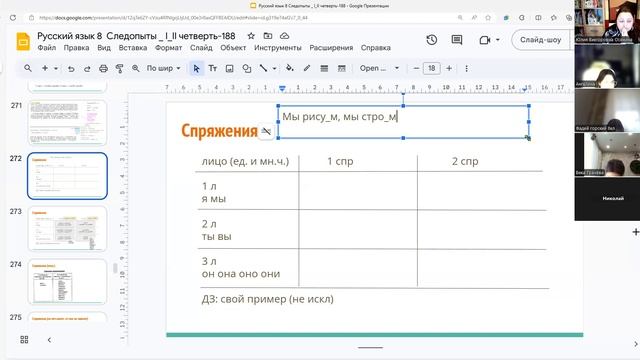
Task: Open version history clock icon
Action: pyautogui.click(x=431, y=40)
